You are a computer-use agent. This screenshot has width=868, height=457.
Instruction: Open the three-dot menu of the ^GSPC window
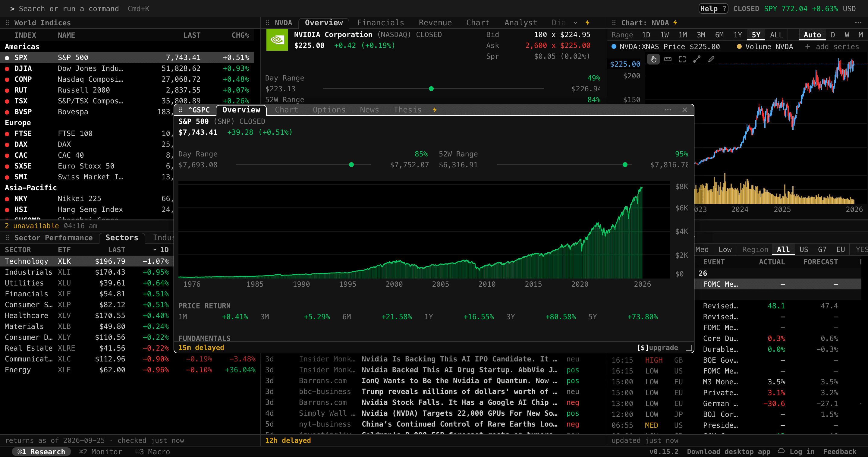click(668, 110)
